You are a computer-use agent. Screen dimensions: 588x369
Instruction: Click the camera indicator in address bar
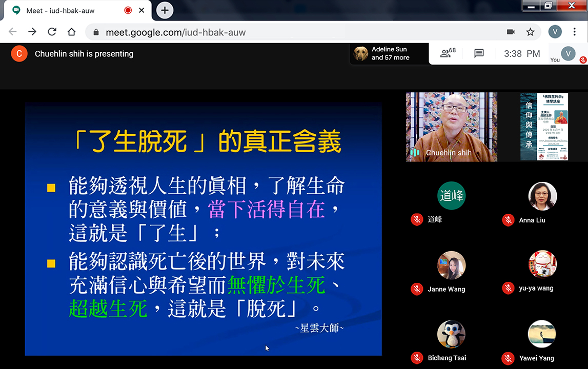(511, 32)
